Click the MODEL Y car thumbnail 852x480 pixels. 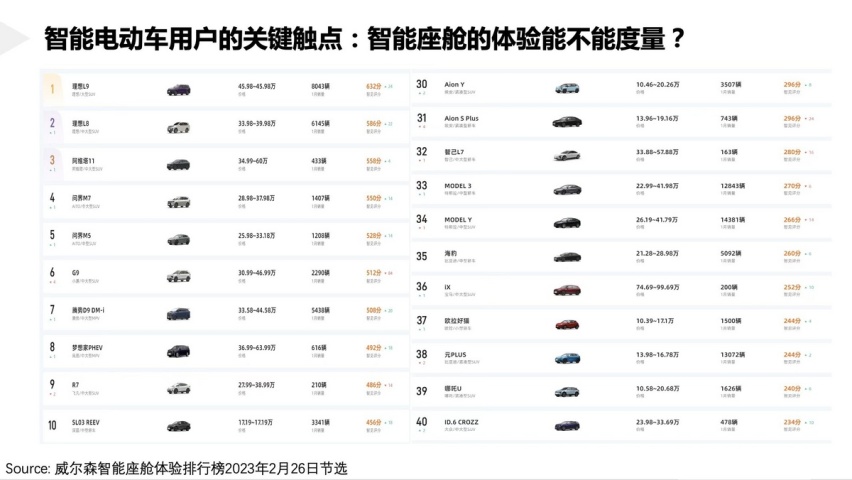pyautogui.click(x=567, y=223)
